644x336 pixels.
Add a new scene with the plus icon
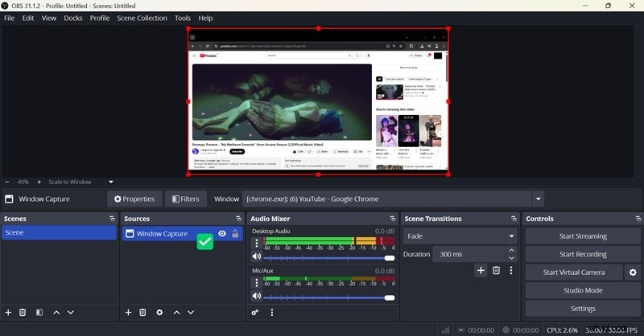pyautogui.click(x=8, y=312)
